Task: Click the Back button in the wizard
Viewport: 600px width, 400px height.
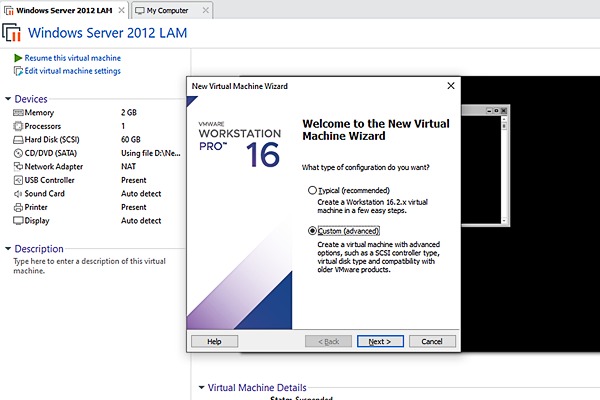Action: click(x=328, y=341)
